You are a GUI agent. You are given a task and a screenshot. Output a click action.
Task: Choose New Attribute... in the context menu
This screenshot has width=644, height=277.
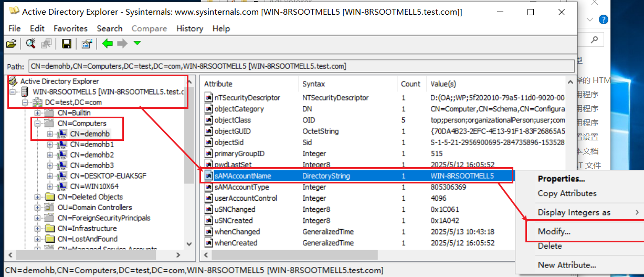[567, 265]
